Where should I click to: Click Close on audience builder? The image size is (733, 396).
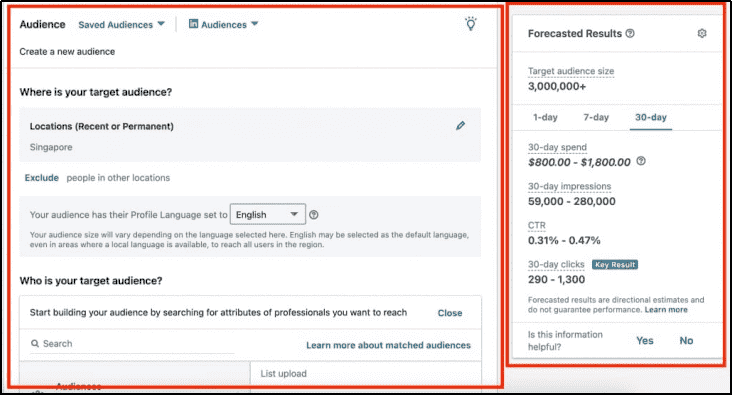coord(450,313)
